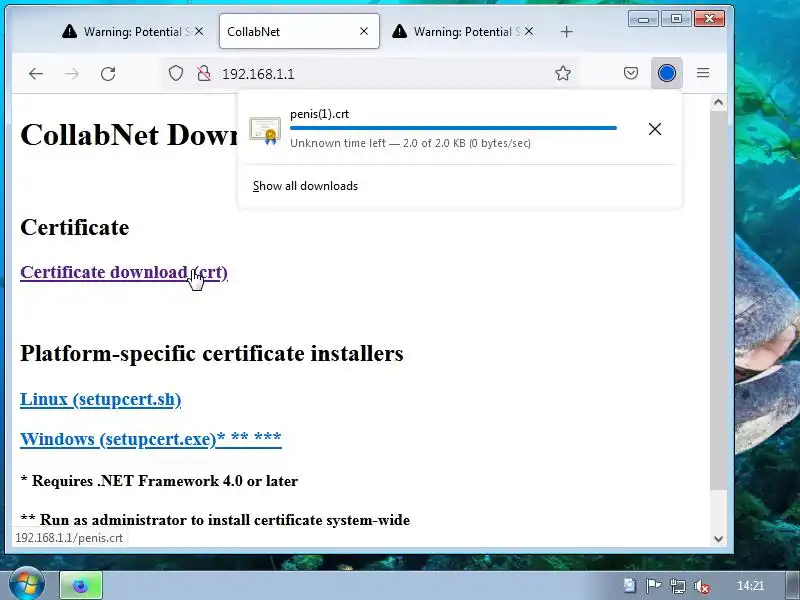Image resolution: width=800 pixels, height=600 pixels.
Task: Click the Run as administrator note
Action: pyautogui.click(x=215, y=520)
